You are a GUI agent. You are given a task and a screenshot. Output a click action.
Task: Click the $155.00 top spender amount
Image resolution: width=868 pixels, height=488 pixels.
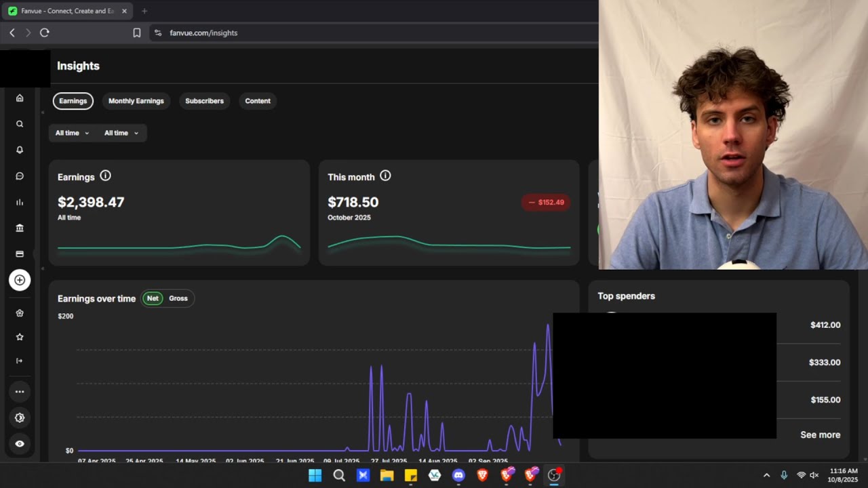pyautogui.click(x=825, y=400)
